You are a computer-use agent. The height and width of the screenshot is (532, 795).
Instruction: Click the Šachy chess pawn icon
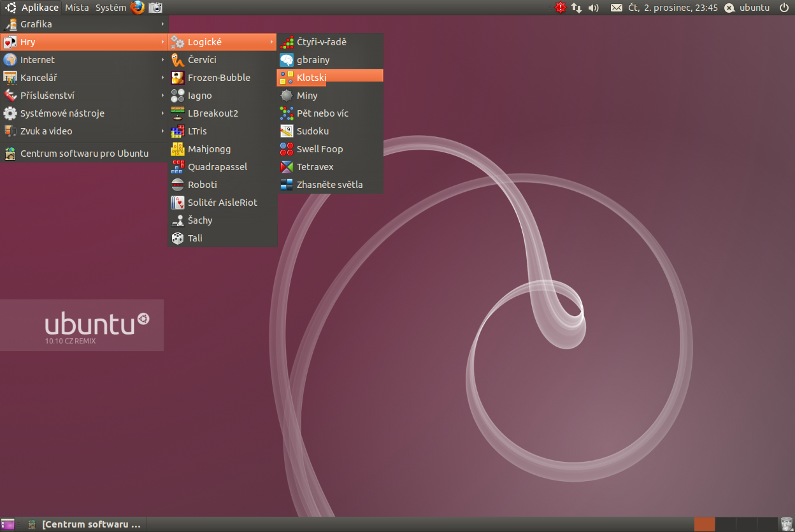tap(178, 220)
